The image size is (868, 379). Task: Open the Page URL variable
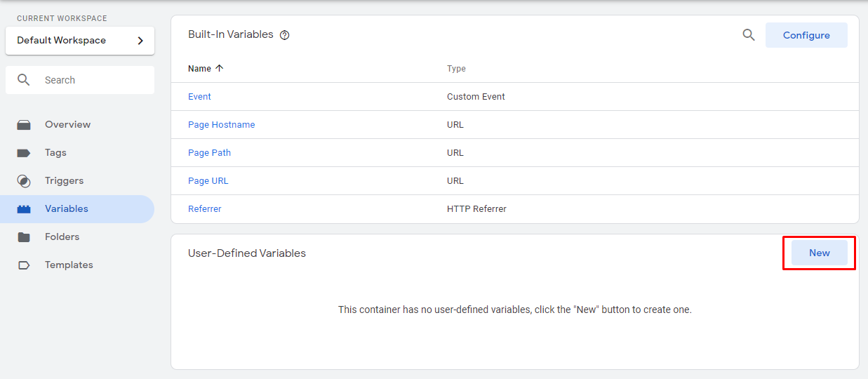(x=208, y=181)
